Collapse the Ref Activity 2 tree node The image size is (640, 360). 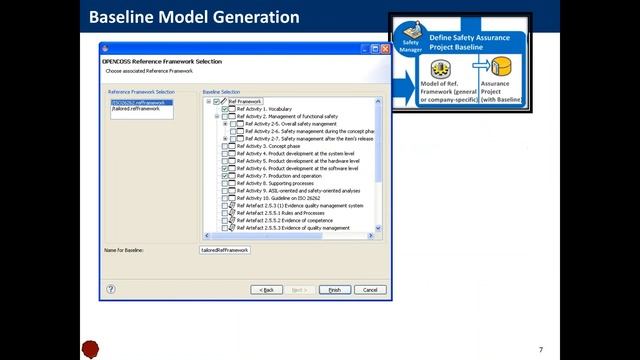(217, 116)
